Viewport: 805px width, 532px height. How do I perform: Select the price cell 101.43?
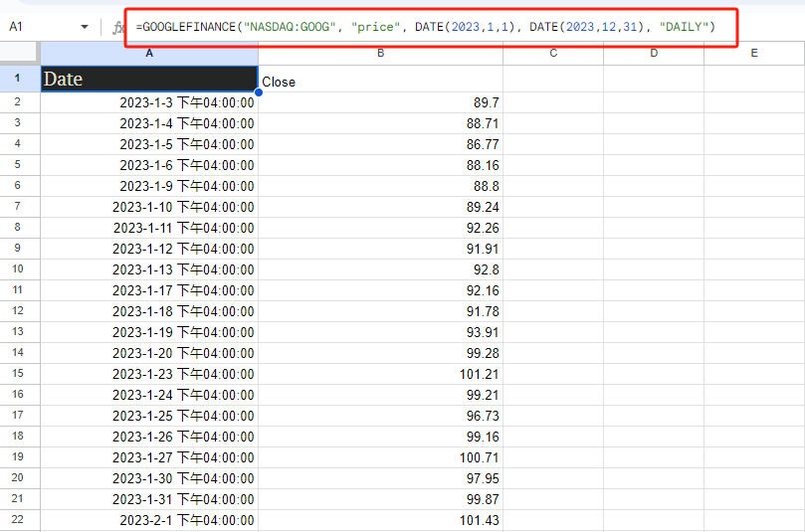[380, 520]
